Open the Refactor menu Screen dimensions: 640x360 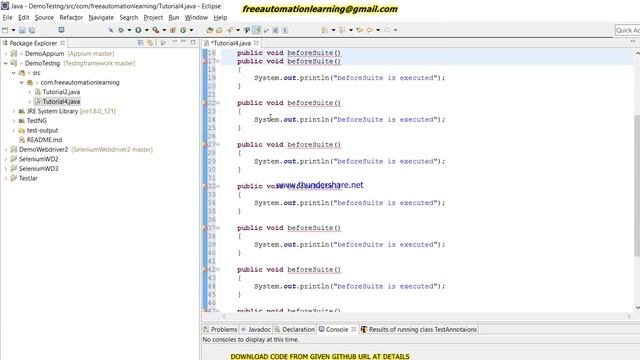(x=71, y=18)
